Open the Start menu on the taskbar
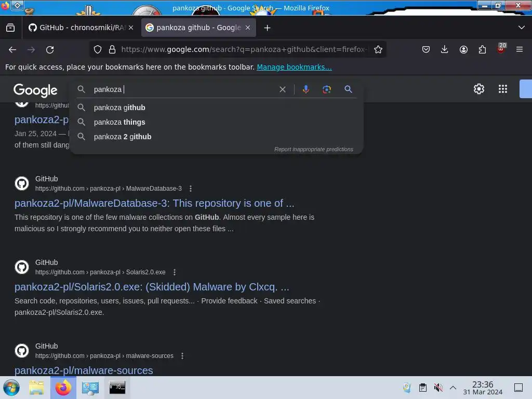The height and width of the screenshot is (399, 532). 11,388
